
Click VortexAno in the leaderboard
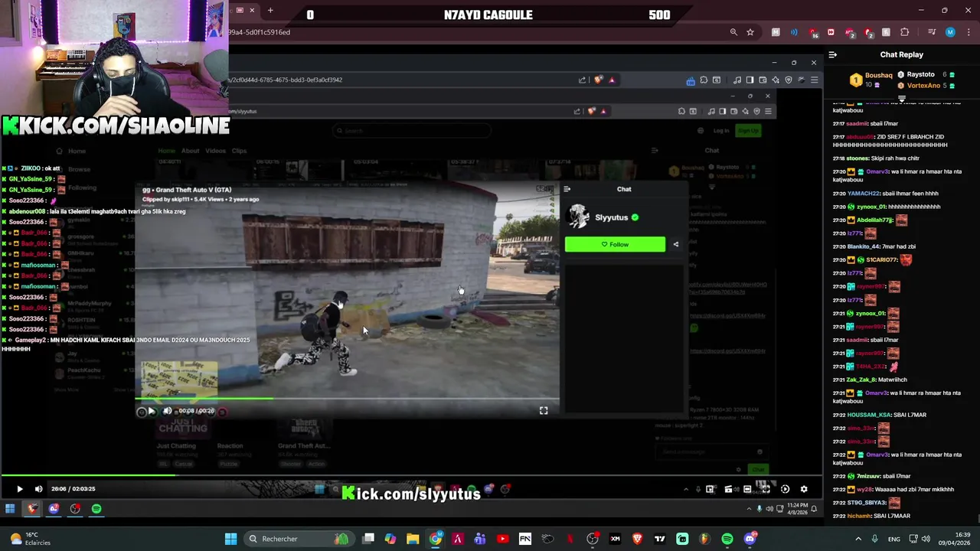923,85
